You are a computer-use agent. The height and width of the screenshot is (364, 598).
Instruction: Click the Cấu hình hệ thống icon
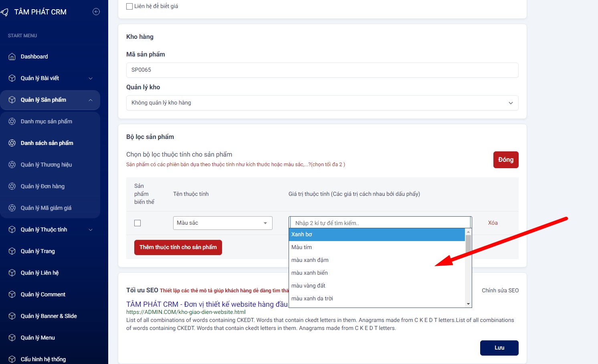coord(12,359)
